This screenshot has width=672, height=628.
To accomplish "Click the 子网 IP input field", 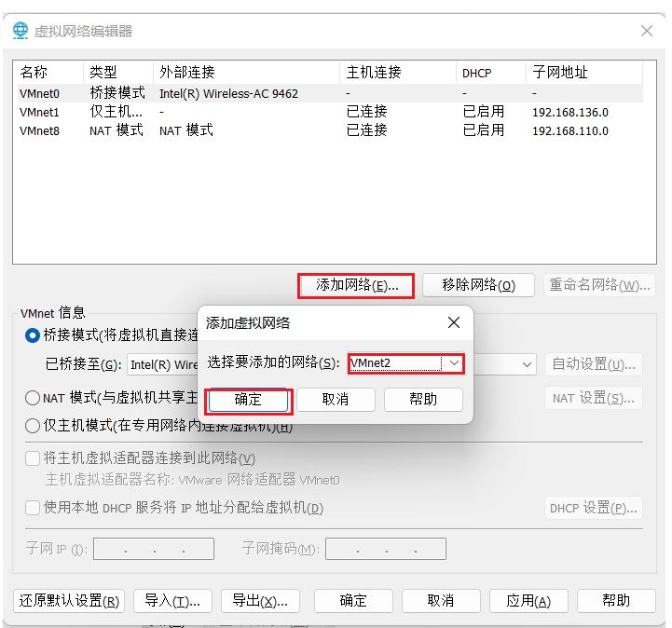I will point(154,549).
